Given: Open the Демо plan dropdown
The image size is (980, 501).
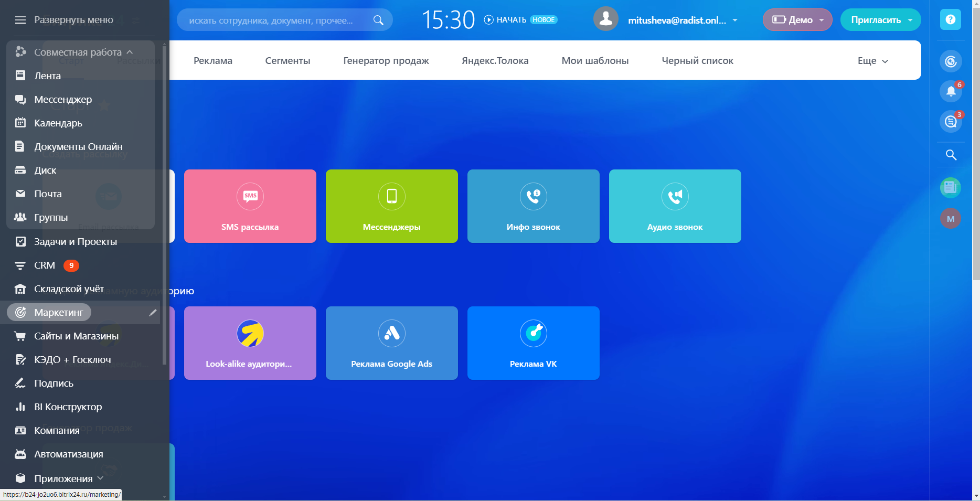Looking at the screenshot, I should 797,20.
